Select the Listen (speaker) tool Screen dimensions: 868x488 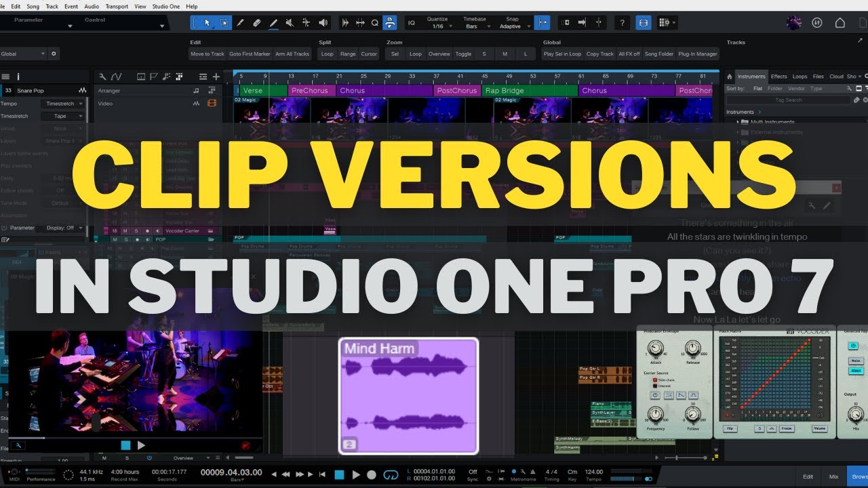pos(323,22)
